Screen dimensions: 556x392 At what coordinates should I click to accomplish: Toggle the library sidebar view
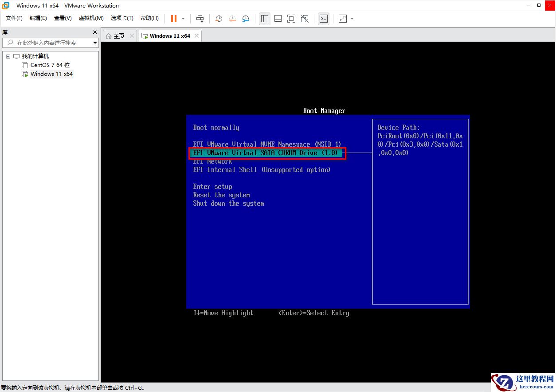pos(265,19)
